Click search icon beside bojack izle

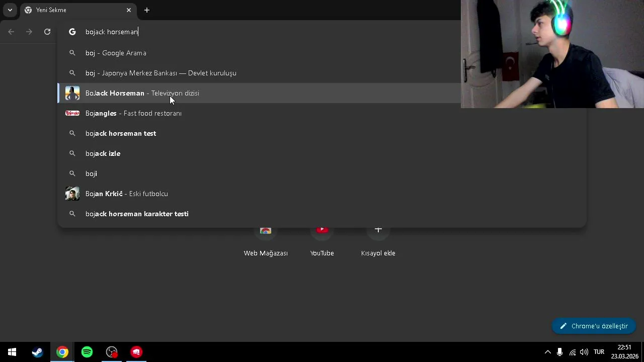pos(72,153)
